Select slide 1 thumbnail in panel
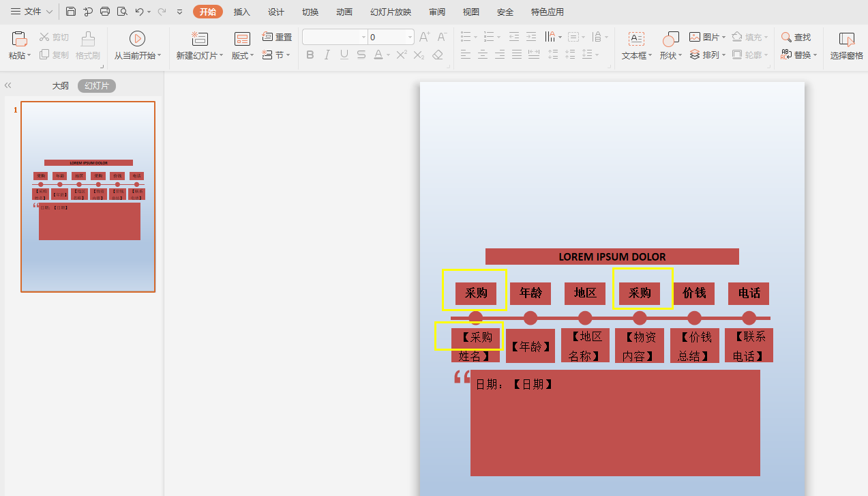Viewport: 868px width, 496px height. click(88, 196)
